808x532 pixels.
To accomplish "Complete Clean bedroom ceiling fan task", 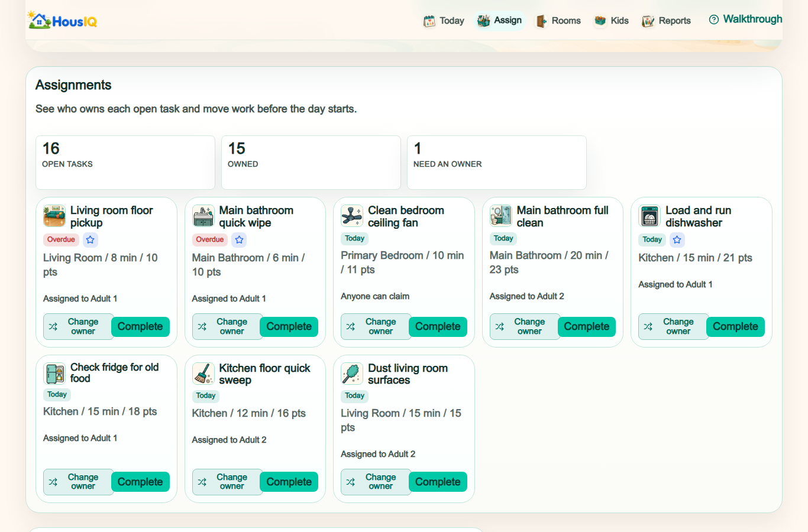I will (438, 326).
